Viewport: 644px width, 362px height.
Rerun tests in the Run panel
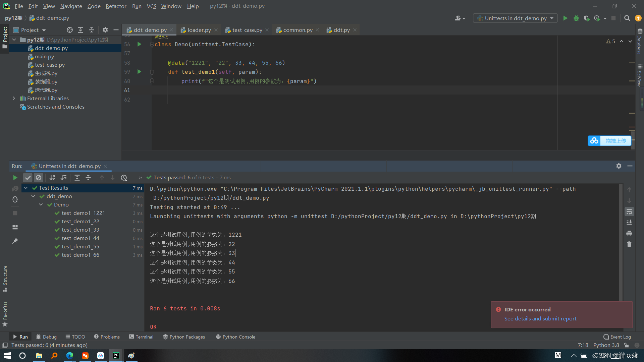point(15,178)
